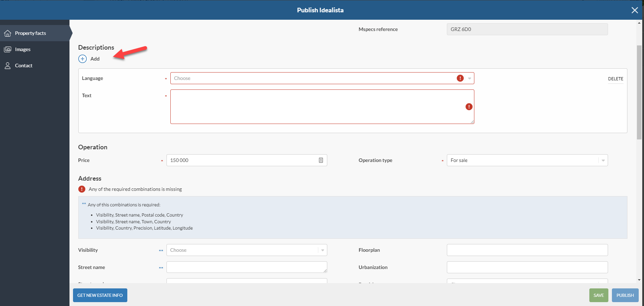Click the person icon beside Contact
Image resolution: width=644 pixels, height=306 pixels.
click(x=7, y=65)
